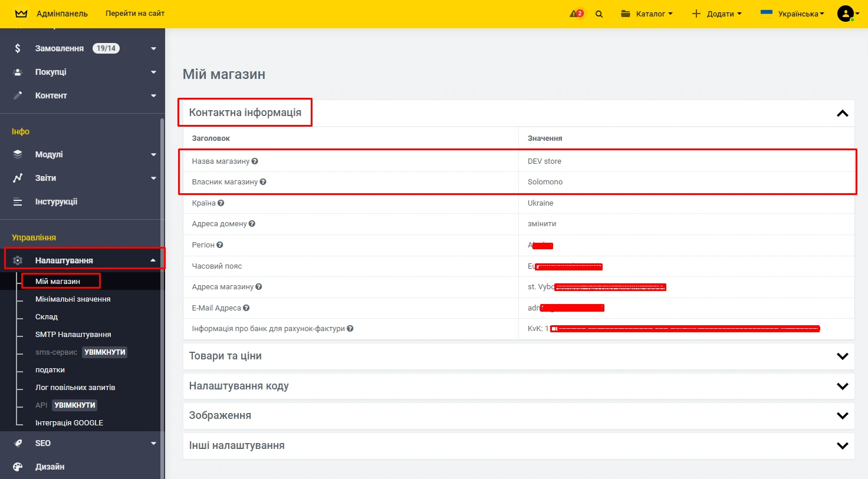868x479 pixels.
Task: Open SMTP Налаштування in sidebar
Action: tap(73, 335)
